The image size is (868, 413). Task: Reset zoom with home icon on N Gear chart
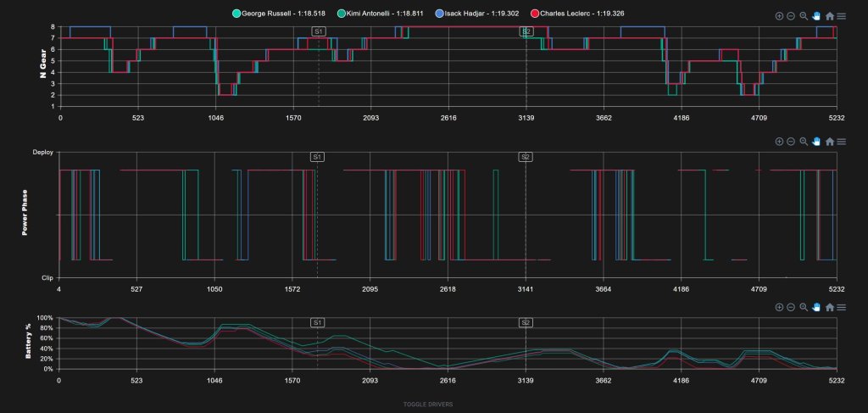[x=829, y=17]
